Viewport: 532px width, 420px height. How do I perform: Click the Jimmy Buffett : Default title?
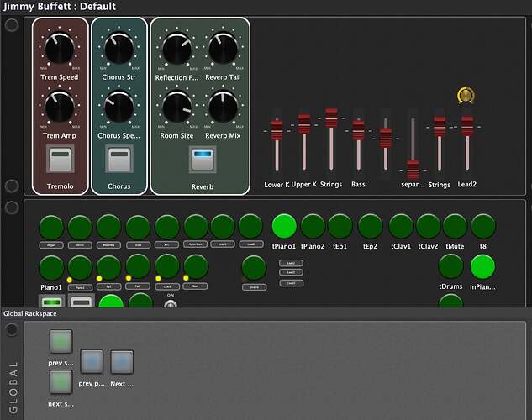coord(60,6)
